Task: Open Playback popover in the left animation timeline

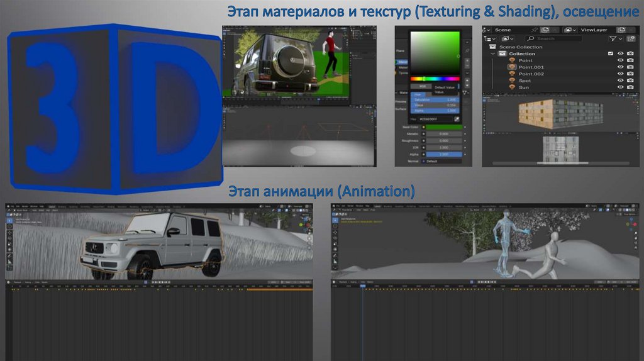Action: pos(17,282)
